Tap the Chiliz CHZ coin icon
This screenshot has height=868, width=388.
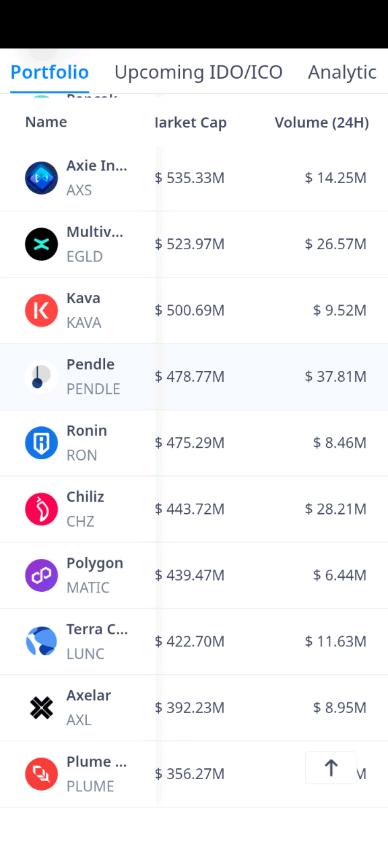point(42,509)
